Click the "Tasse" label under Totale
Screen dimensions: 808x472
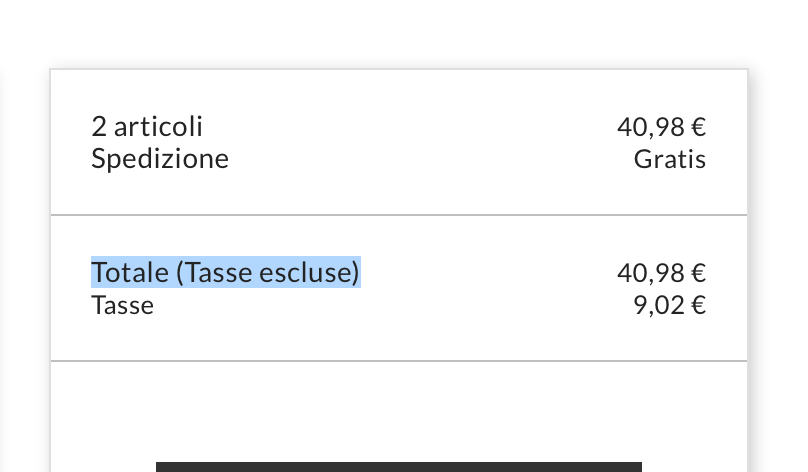(123, 305)
